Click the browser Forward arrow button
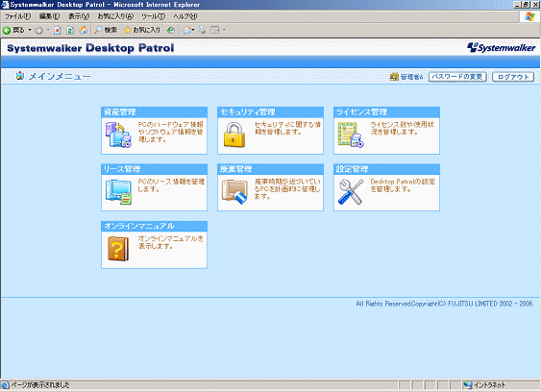The image size is (541, 392). [38, 31]
